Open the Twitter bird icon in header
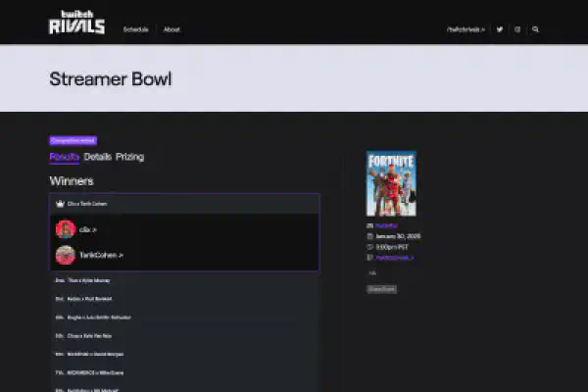This screenshot has height=392, width=588. click(500, 29)
